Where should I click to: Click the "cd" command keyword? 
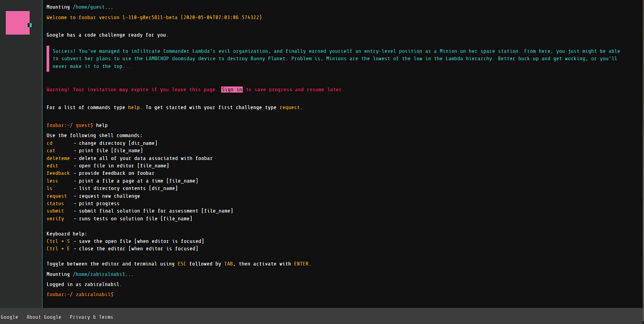(50, 143)
